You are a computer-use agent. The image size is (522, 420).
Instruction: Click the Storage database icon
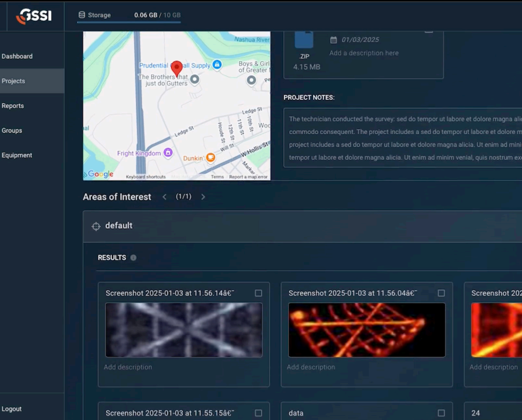[82, 15]
